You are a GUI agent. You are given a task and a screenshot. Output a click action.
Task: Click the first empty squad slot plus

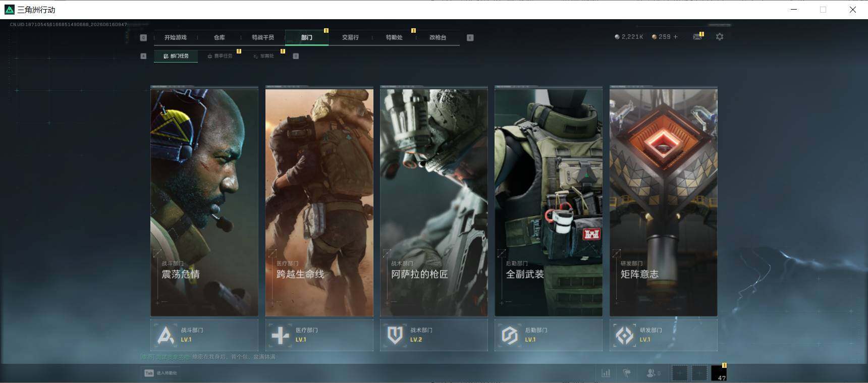680,373
